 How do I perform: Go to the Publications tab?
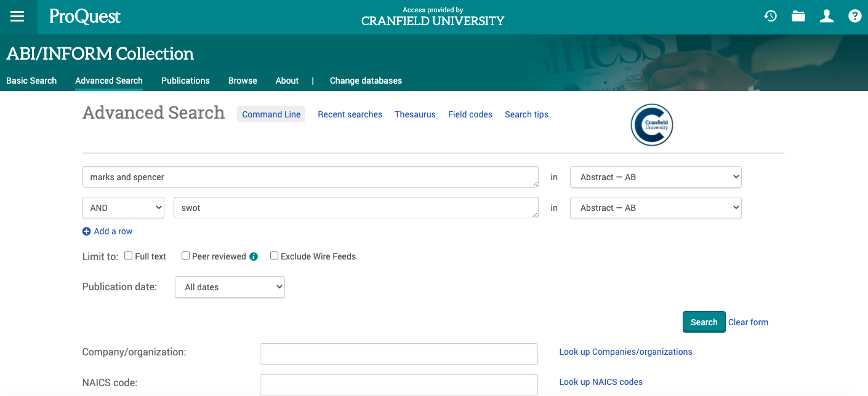(185, 81)
